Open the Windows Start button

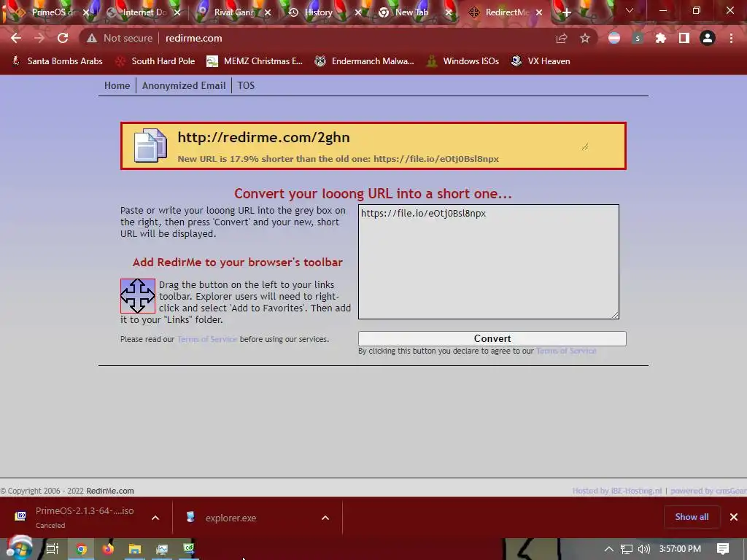(19, 548)
